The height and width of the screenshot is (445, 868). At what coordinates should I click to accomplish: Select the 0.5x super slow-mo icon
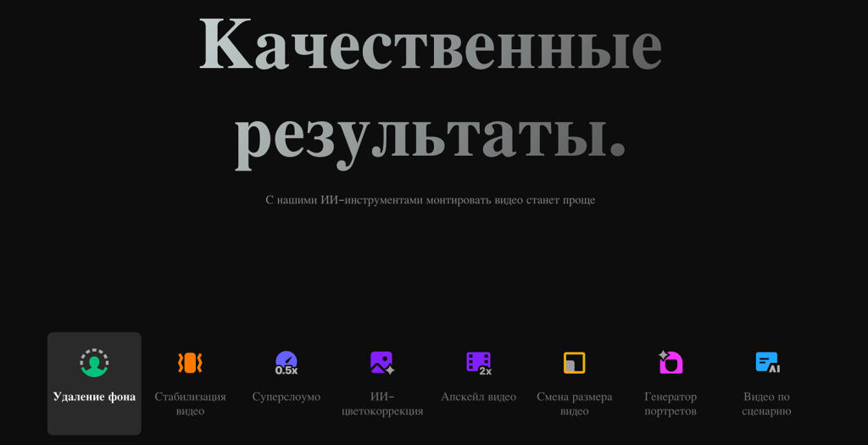[x=287, y=363]
